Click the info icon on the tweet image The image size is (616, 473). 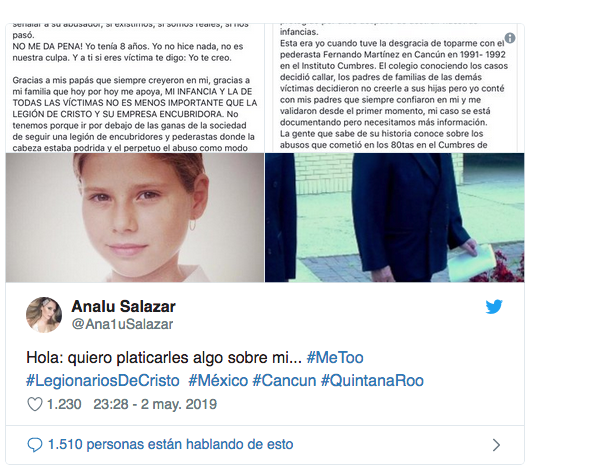coord(510,38)
